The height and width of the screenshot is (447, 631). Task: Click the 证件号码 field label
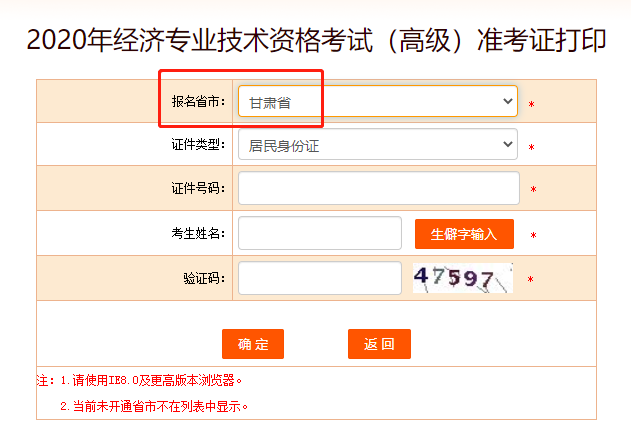point(198,189)
